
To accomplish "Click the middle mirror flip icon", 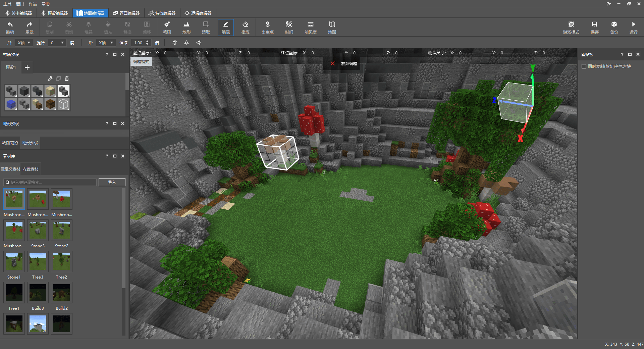I will click(186, 43).
